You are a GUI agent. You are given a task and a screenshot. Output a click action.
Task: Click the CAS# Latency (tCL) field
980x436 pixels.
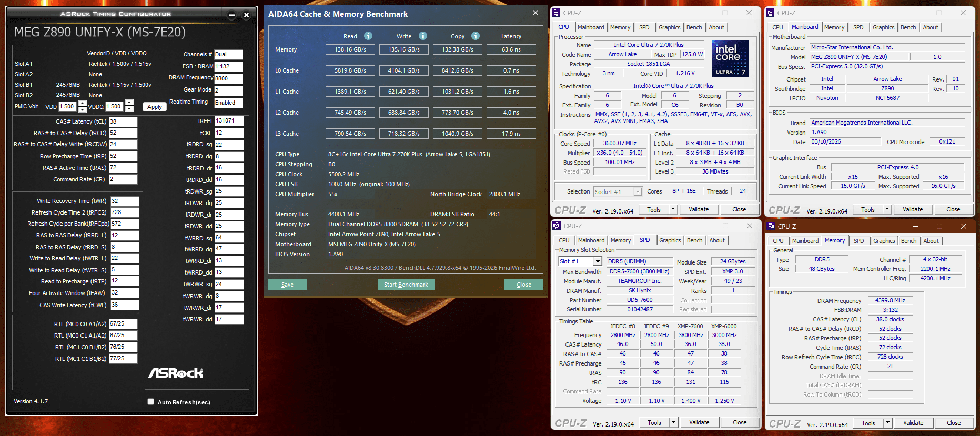(123, 121)
